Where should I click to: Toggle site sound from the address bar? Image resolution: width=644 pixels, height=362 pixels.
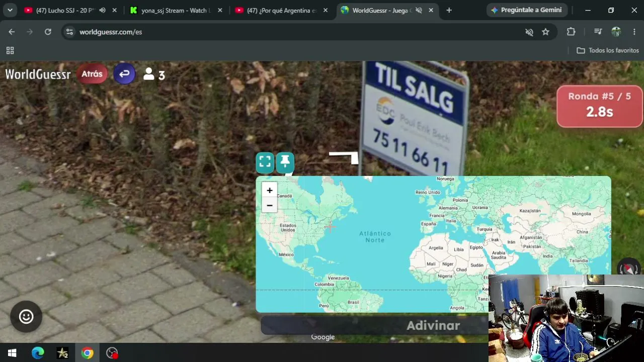529,32
